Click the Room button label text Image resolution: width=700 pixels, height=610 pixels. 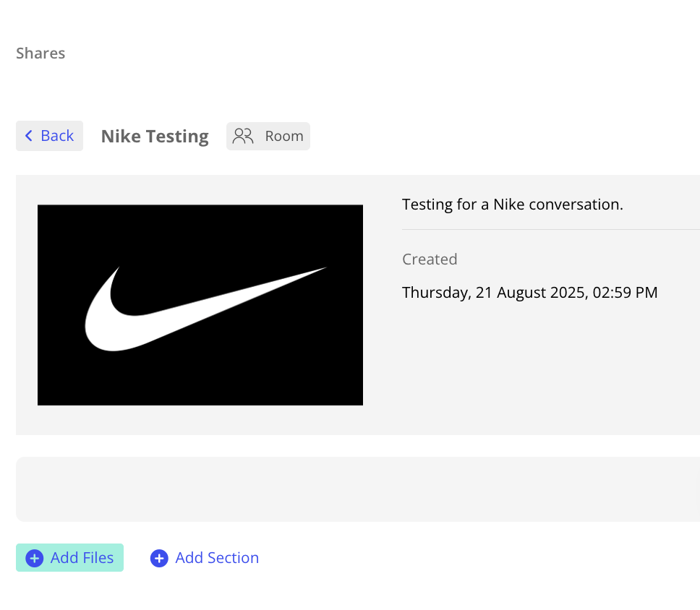pyautogui.click(x=283, y=136)
